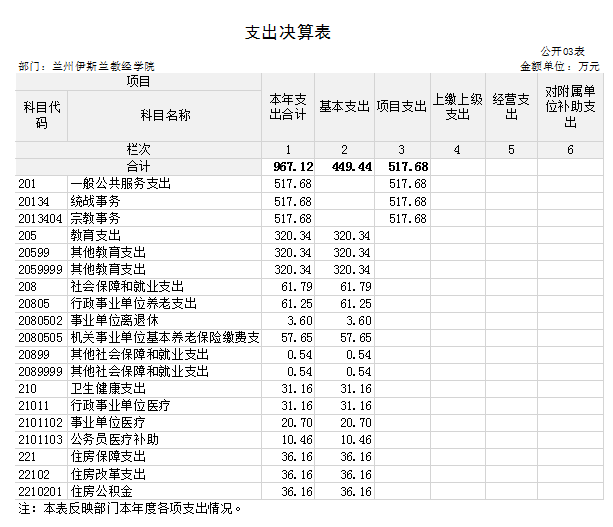The height and width of the screenshot is (527, 613).
Task: Click the title 支出决算表
Action: (288, 32)
